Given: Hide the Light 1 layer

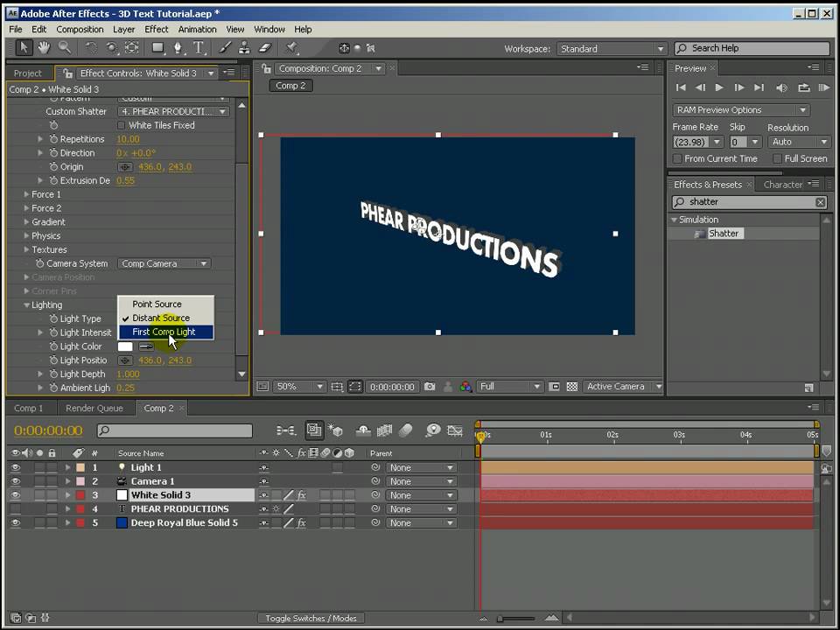Looking at the screenshot, I should tap(16, 467).
